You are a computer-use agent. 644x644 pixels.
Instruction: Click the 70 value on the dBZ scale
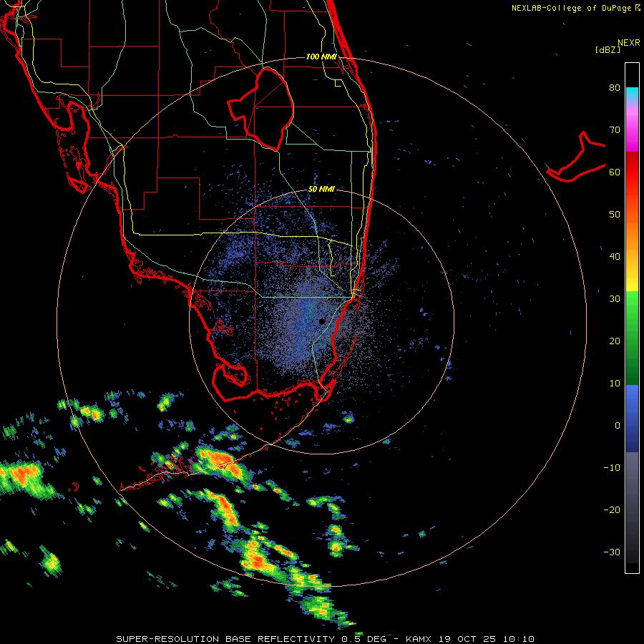[x=615, y=130]
